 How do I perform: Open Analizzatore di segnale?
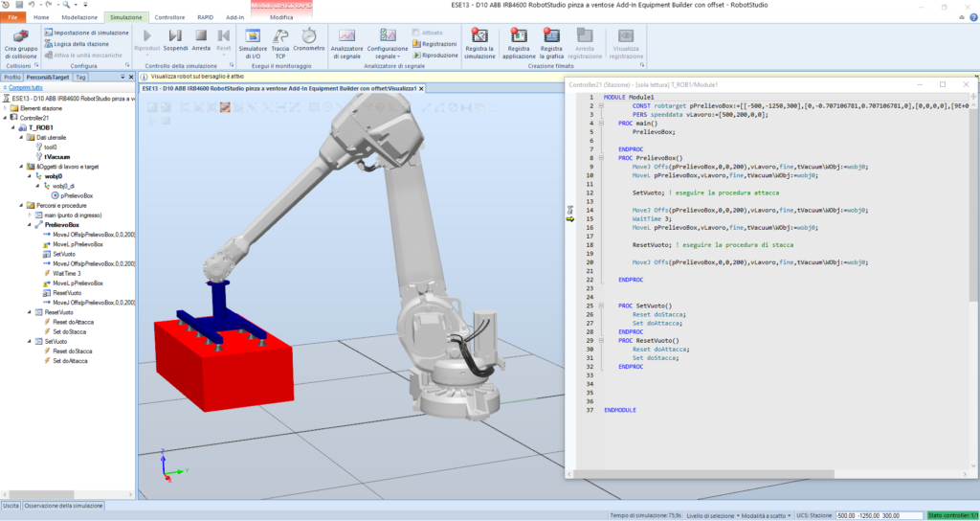tap(346, 43)
